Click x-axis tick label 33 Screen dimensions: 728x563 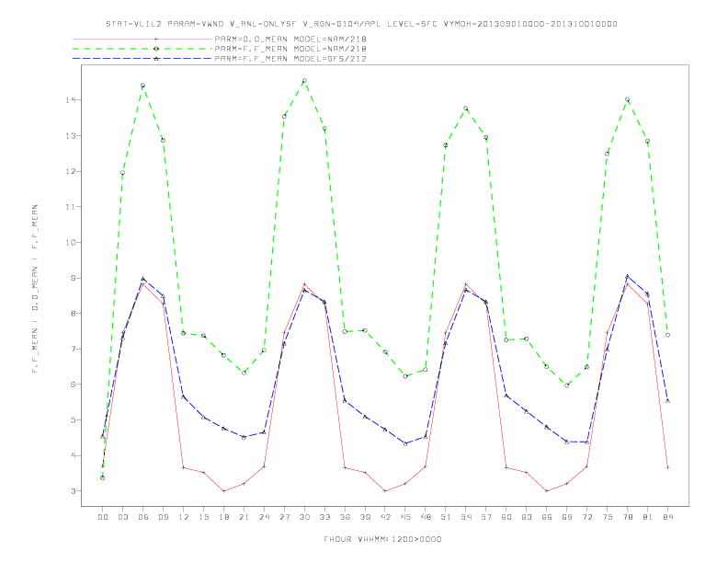324,517
